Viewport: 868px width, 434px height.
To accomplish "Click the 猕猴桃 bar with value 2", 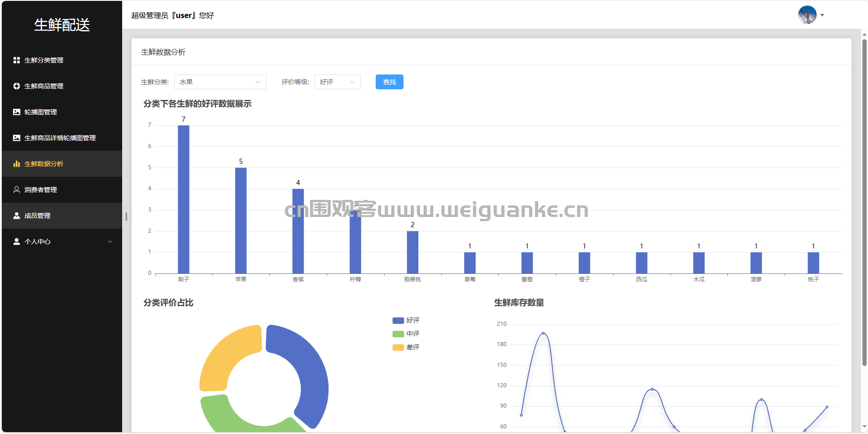I will point(413,252).
